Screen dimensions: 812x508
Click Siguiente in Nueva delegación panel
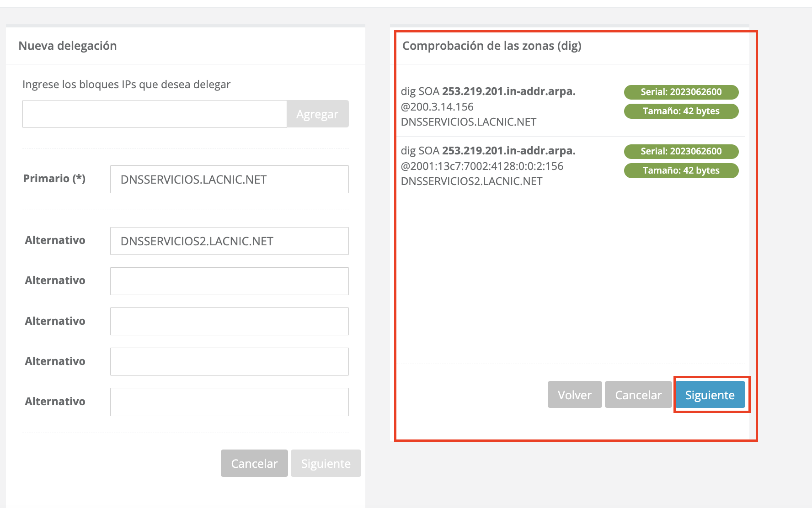click(x=326, y=463)
